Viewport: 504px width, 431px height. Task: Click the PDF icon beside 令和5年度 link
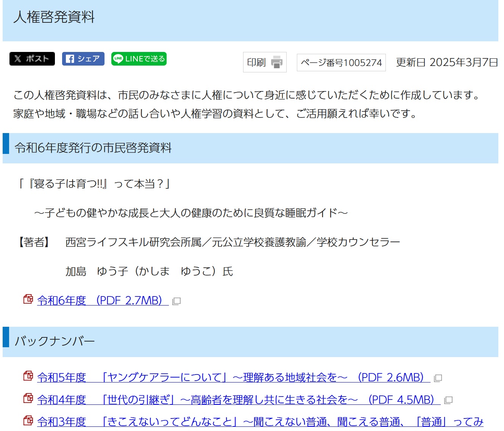coord(28,376)
